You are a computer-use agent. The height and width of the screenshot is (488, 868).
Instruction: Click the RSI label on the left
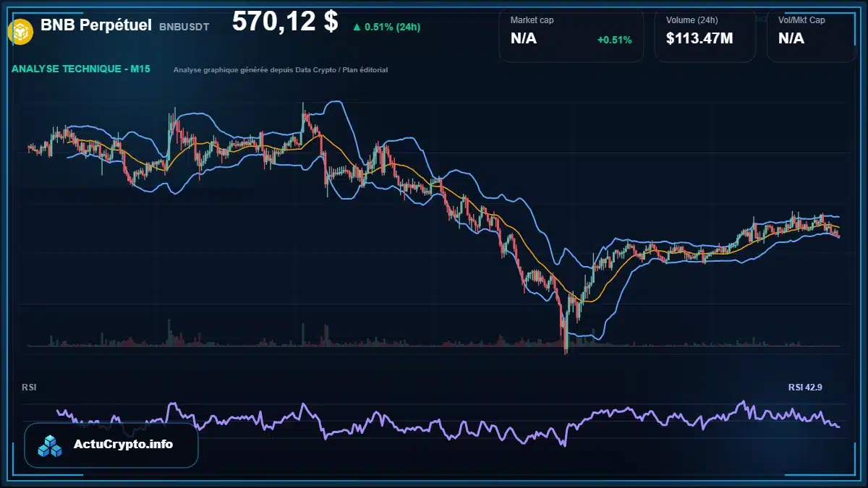[x=30, y=388]
